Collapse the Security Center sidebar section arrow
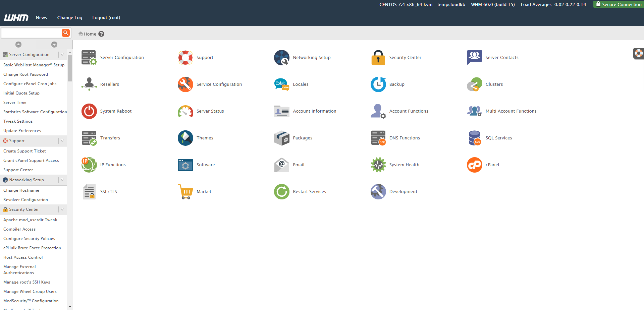644x310 pixels. 62,209
